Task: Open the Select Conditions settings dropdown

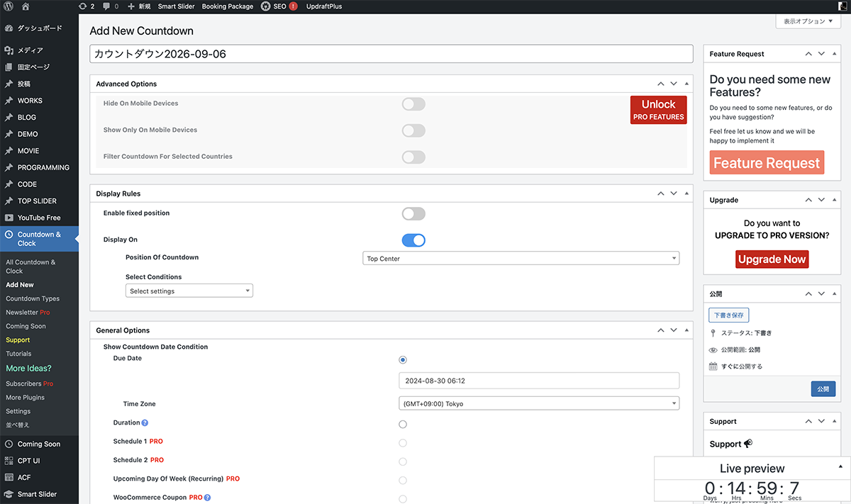Action: [189, 291]
